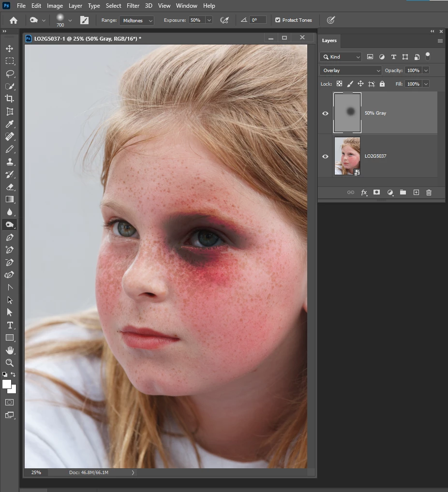The height and width of the screenshot is (492, 448).
Task: Create a new layer with plus icon
Action: 416,193
